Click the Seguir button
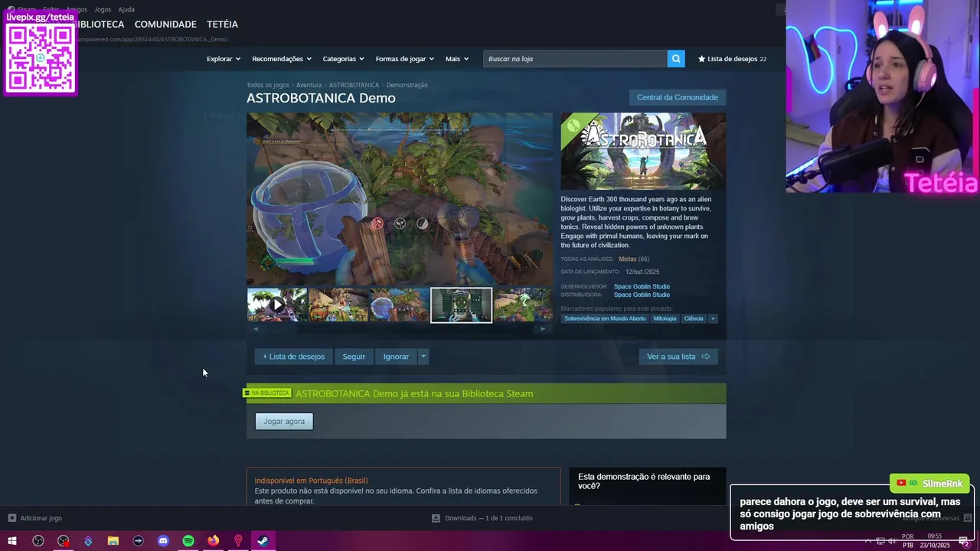 354,357
